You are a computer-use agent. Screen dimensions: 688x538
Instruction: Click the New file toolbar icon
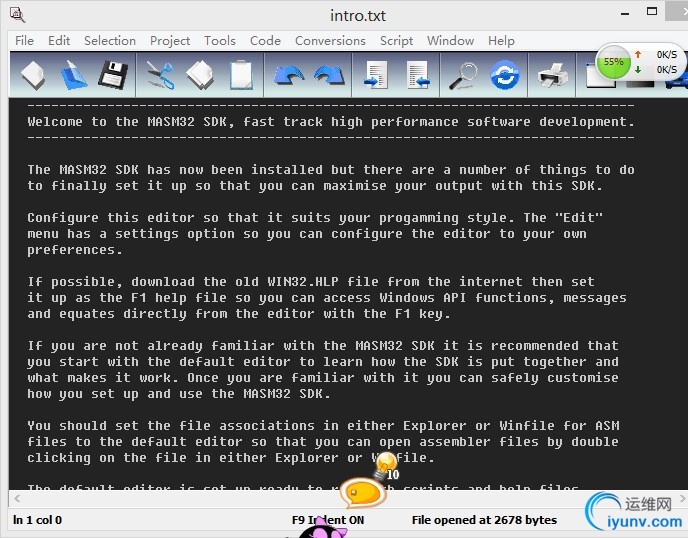coord(33,75)
